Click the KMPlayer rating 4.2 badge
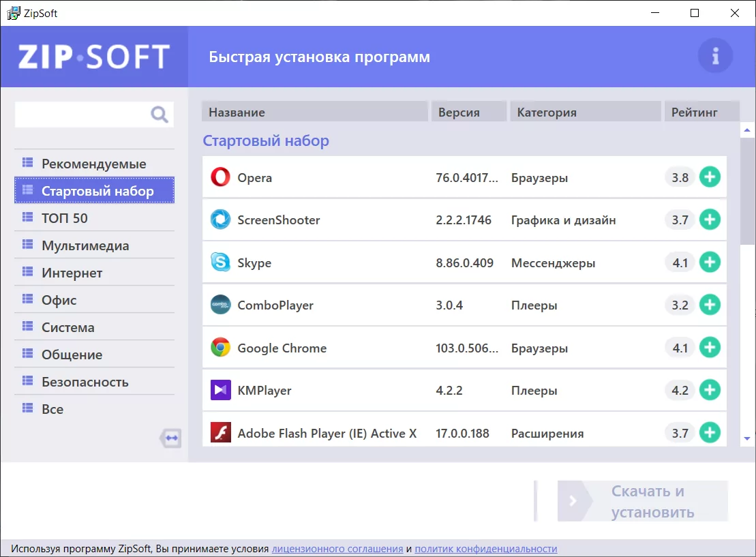 (x=680, y=390)
